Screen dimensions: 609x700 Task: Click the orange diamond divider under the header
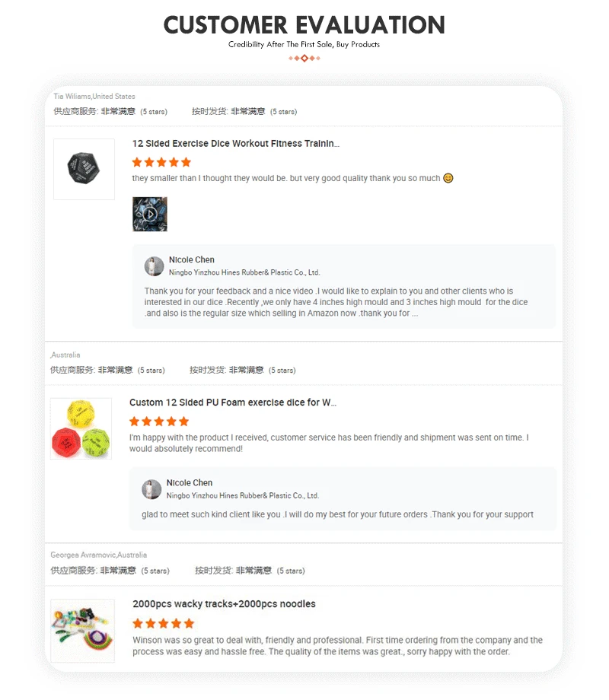[x=304, y=58]
